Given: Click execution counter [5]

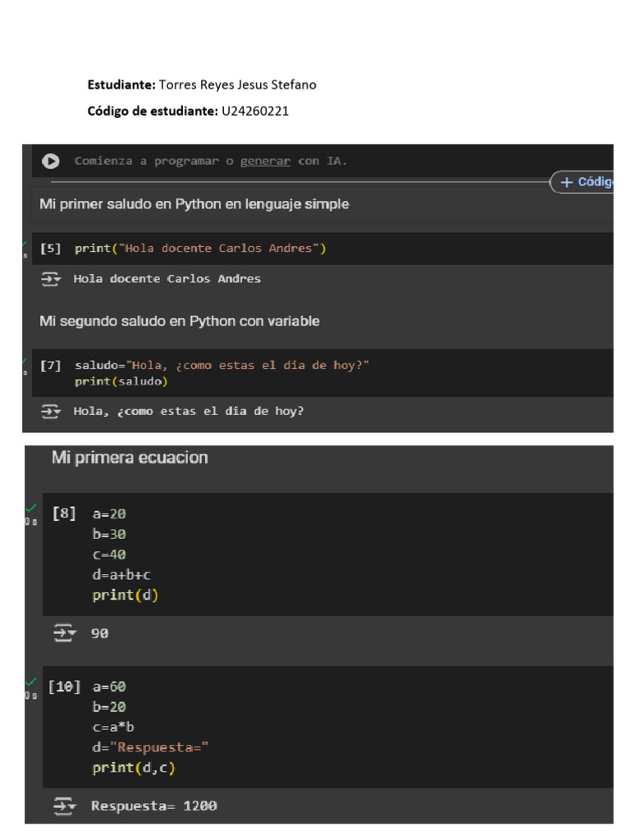Looking at the screenshot, I should tap(50, 248).
